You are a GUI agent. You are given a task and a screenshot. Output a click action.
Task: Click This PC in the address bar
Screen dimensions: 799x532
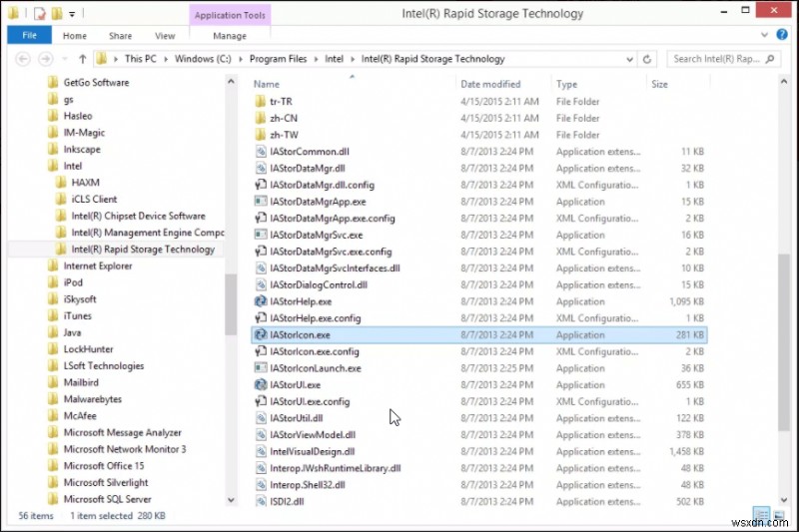point(141,59)
